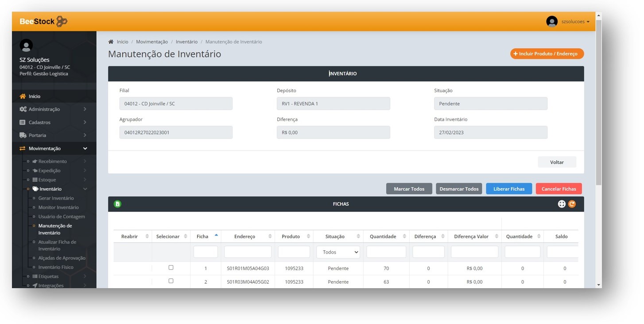
Task: Click the orange refresh icon in Fichas header
Action: coord(572,204)
